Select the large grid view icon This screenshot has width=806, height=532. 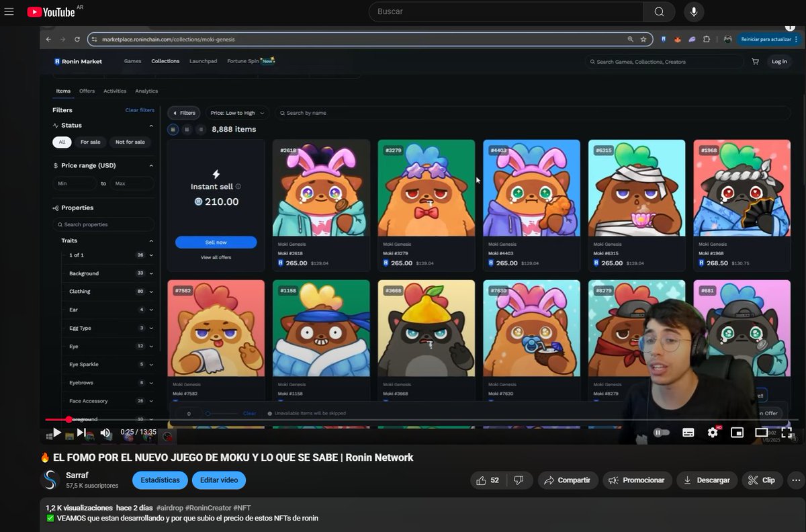pos(173,129)
